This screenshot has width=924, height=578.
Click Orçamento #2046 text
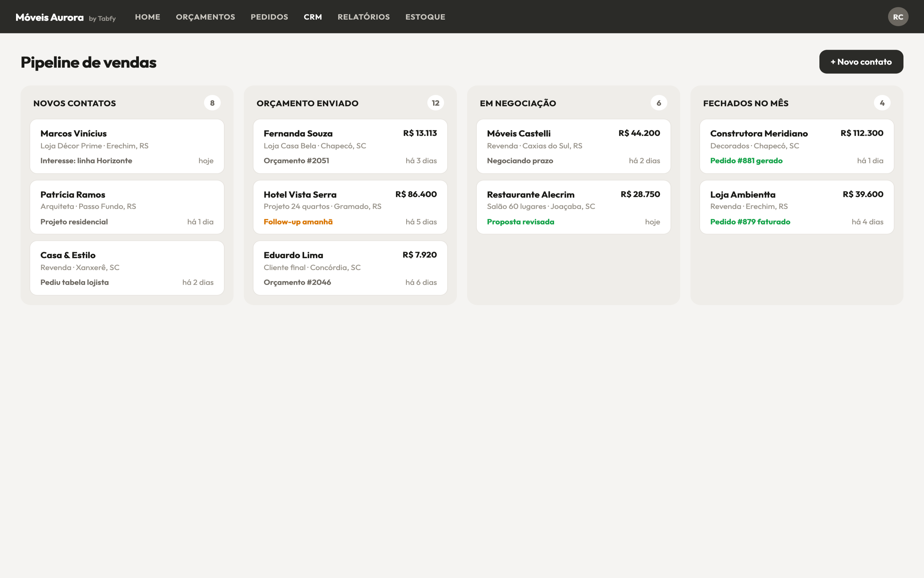click(297, 282)
